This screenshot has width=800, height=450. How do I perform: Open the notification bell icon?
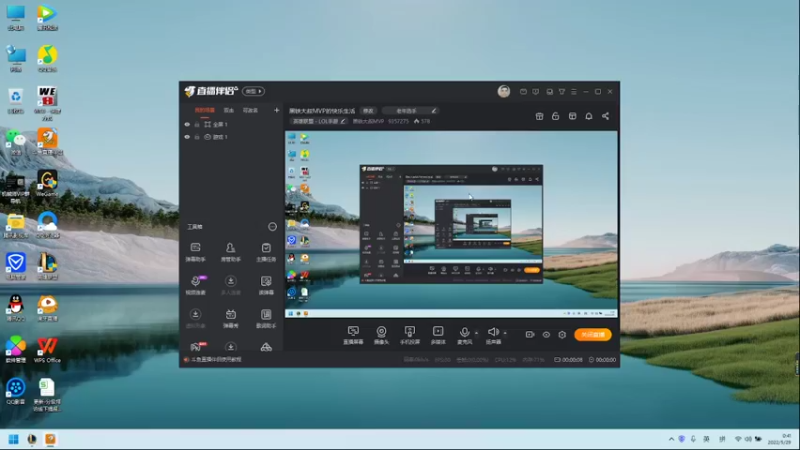589,116
